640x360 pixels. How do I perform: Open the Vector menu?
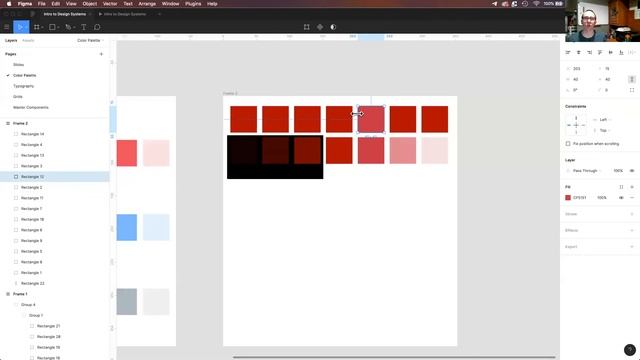(110, 4)
